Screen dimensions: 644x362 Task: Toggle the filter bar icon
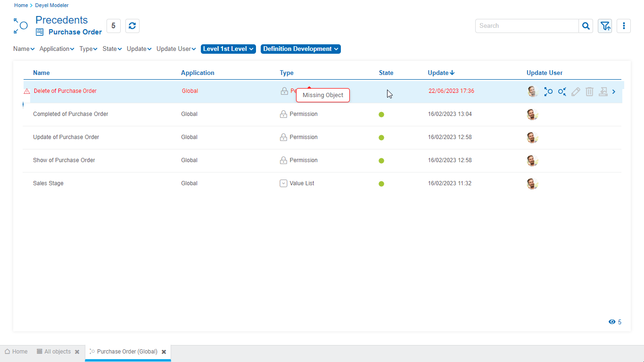point(605,26)
